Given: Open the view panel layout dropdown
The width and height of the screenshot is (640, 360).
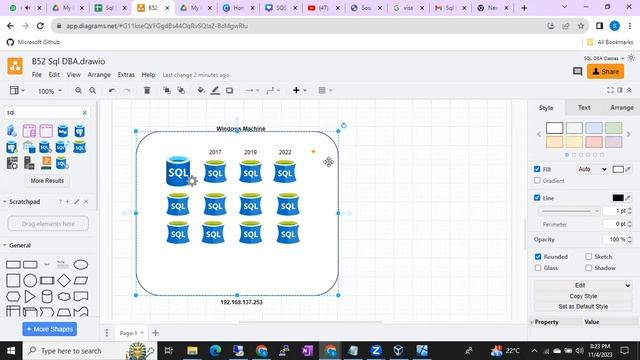Looking at the screenshot, I should pyautogui.click(x=17, y=91).
